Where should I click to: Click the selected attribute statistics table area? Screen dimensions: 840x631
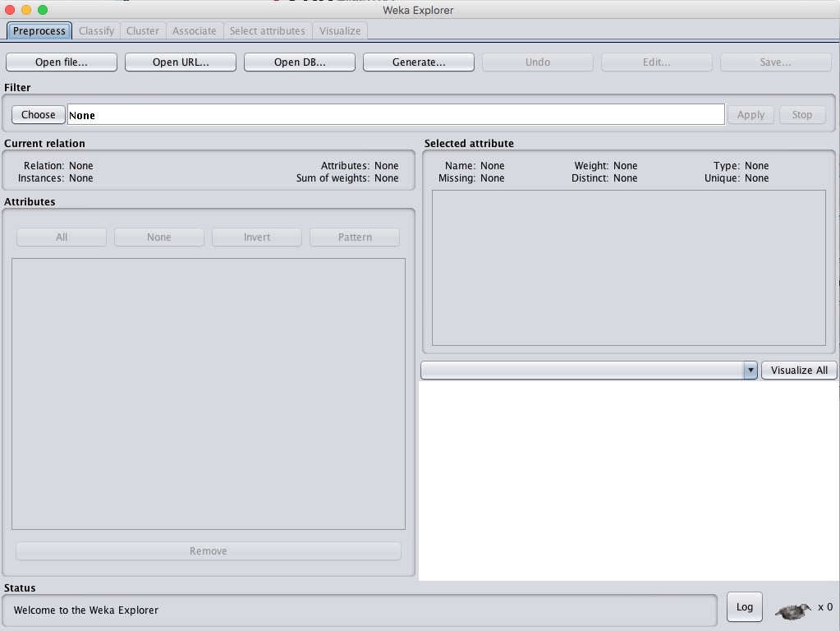[x=629, y=268]
